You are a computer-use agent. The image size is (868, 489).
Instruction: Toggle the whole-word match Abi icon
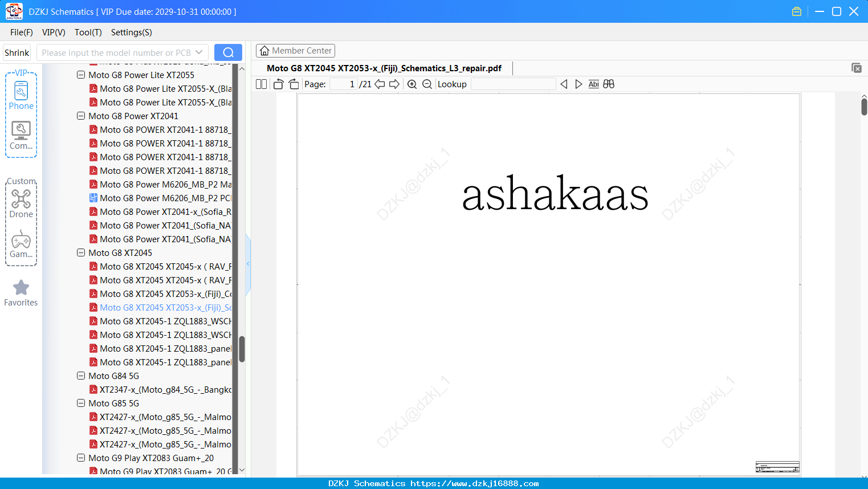tap(593, 84)
